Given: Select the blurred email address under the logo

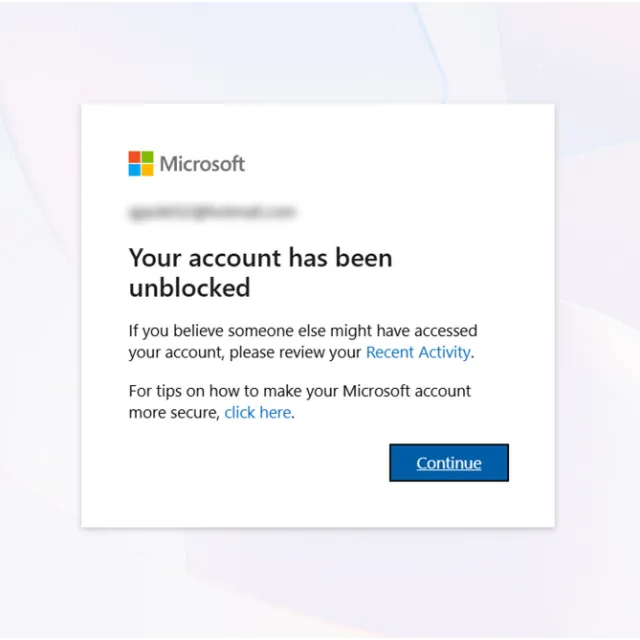Looking at the screenshot, I should (212, 212).
